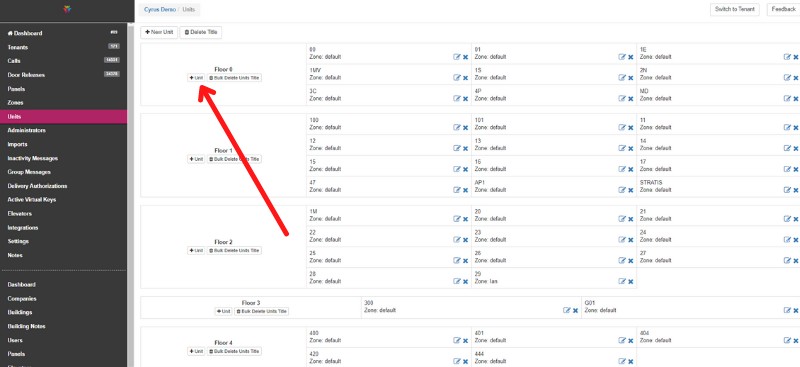Click the sidebar vertical scrollbar
Image resolution: width=800 pixels, height=367 pixels.
(131, 194)
